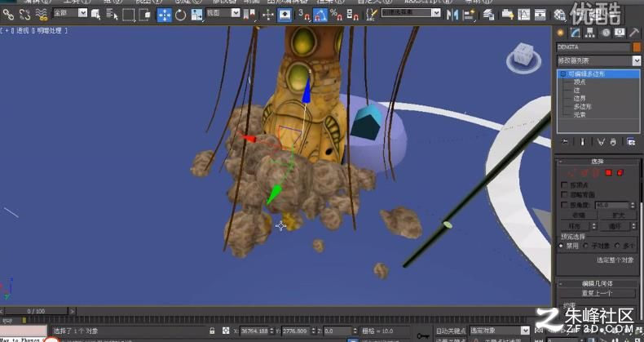Click the 环形 ring button

coord(576,225)
